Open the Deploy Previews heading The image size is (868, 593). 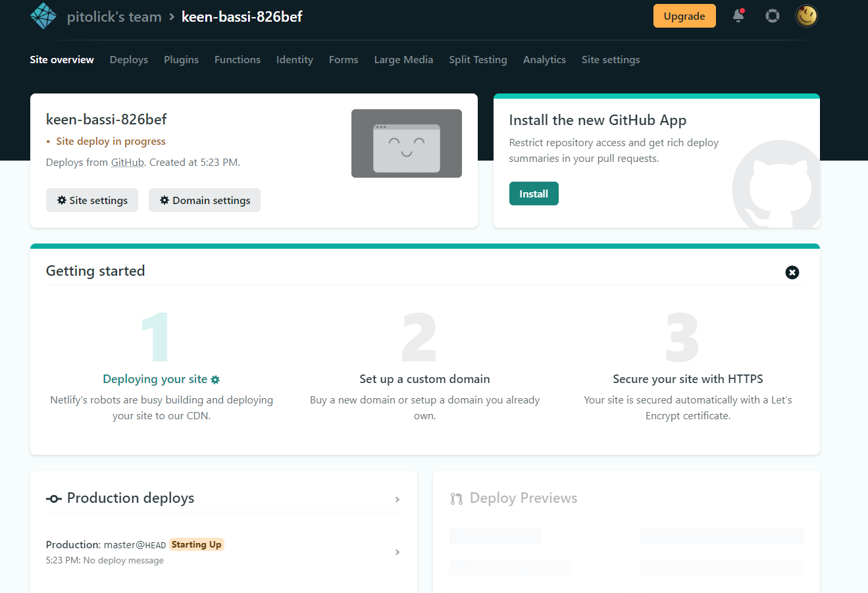523,498
